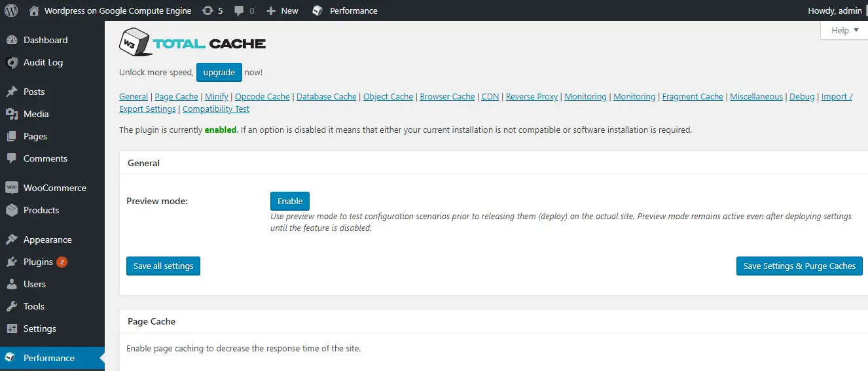Click the plus icon next to New

click(x=271, y=10)
